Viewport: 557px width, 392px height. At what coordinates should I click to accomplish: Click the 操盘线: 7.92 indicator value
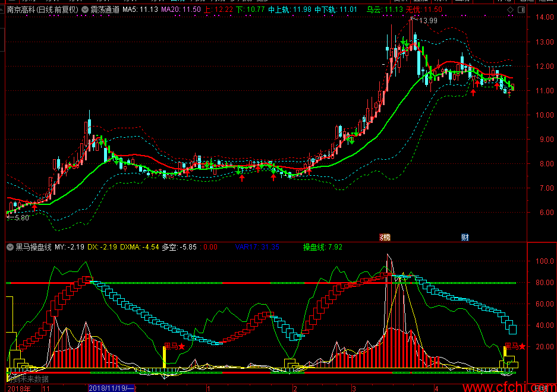[323, 246]
